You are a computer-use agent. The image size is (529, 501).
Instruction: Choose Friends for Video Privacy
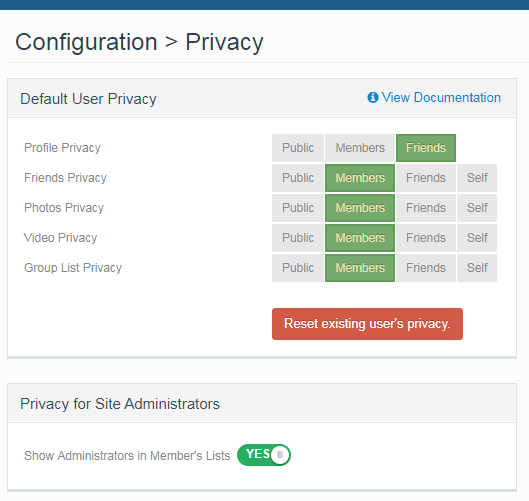pyautogui.click(x=426, y=238)
